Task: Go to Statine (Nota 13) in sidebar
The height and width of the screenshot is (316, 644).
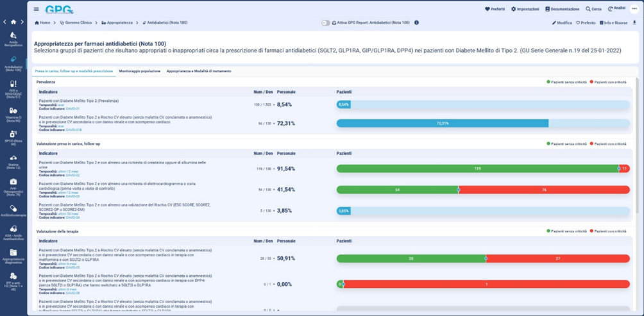Action: click(x=13, y=160)
